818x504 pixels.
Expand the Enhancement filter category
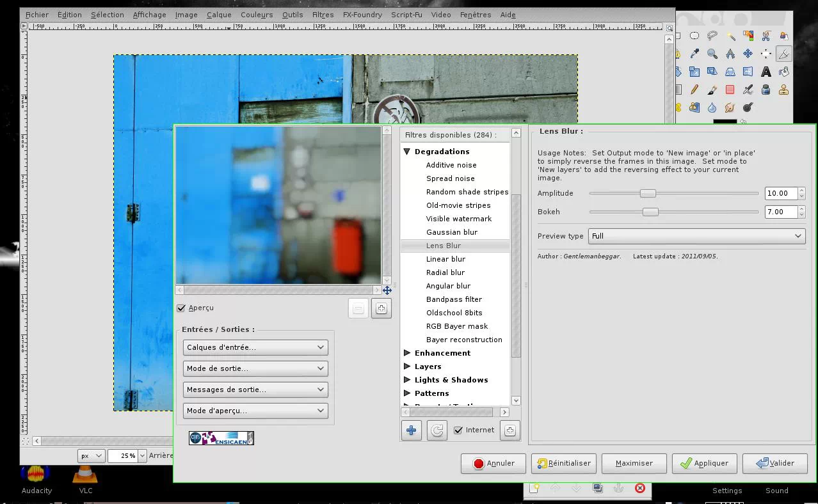click(406, 353)
